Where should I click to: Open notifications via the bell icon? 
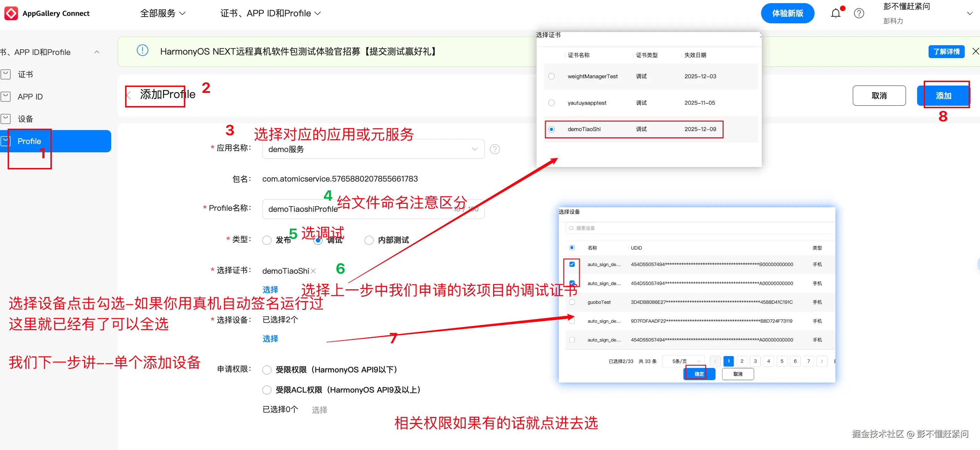point(835,13)
